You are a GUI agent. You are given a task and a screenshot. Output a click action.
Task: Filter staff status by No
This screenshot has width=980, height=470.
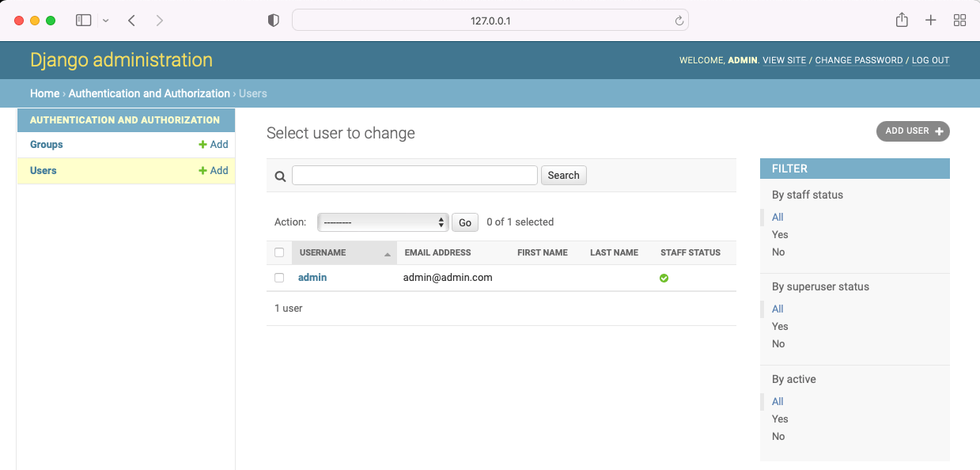(778, 252)
